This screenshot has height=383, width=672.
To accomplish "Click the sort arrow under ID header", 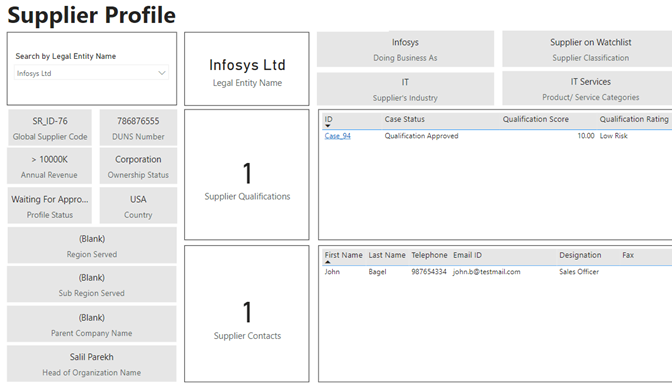I will pos(328,126).
